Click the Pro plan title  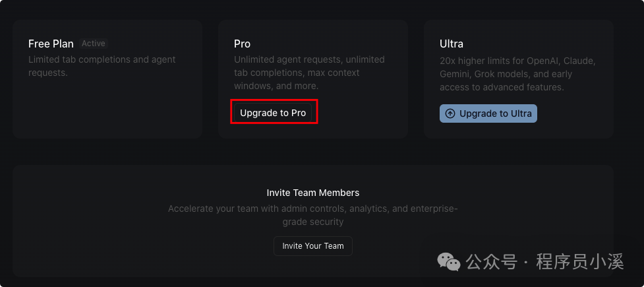point(242,44)
